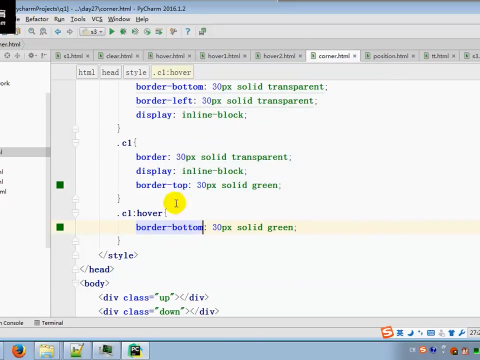This screenshot has width=480, height=360.
Task: Collapse the body tag fold marker
Action: 76,283
